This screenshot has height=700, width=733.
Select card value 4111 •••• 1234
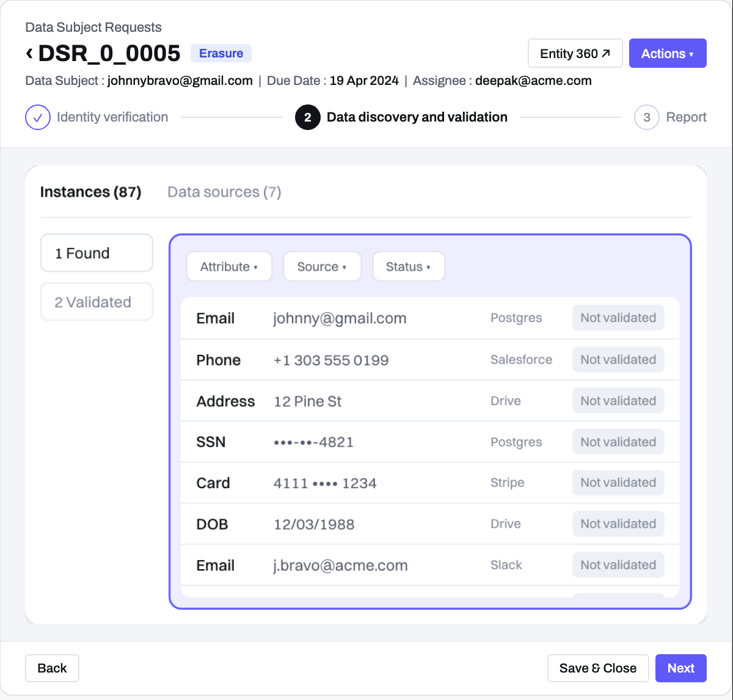[x=325, y=483]
